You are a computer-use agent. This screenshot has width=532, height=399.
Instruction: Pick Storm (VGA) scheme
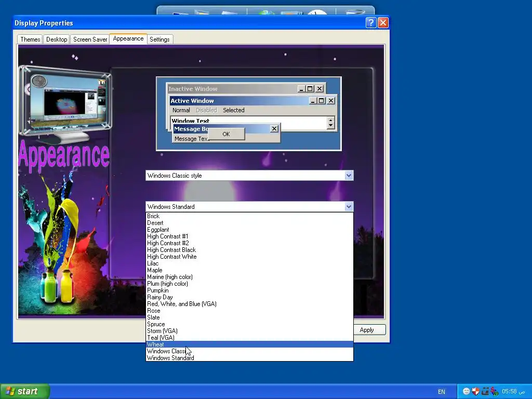pyautogui.click(x=249, y=331)
